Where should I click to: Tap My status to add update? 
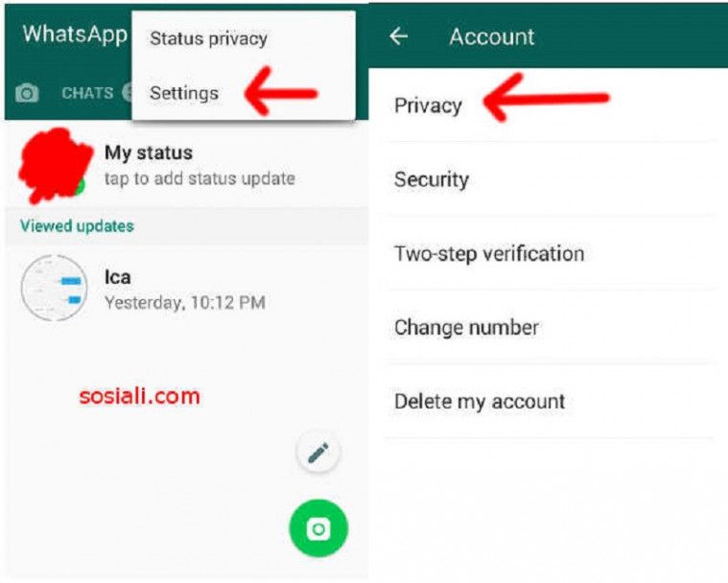point(186,166)
